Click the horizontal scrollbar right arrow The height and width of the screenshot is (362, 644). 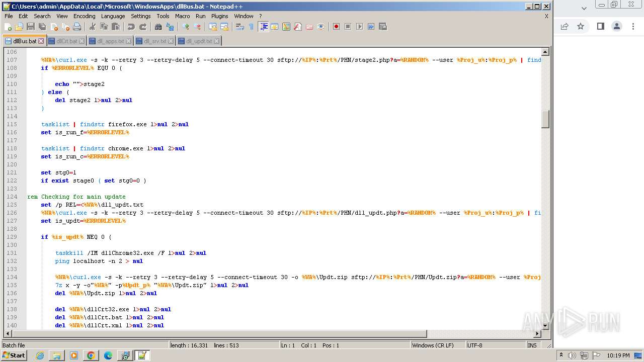tap(537, 334)
